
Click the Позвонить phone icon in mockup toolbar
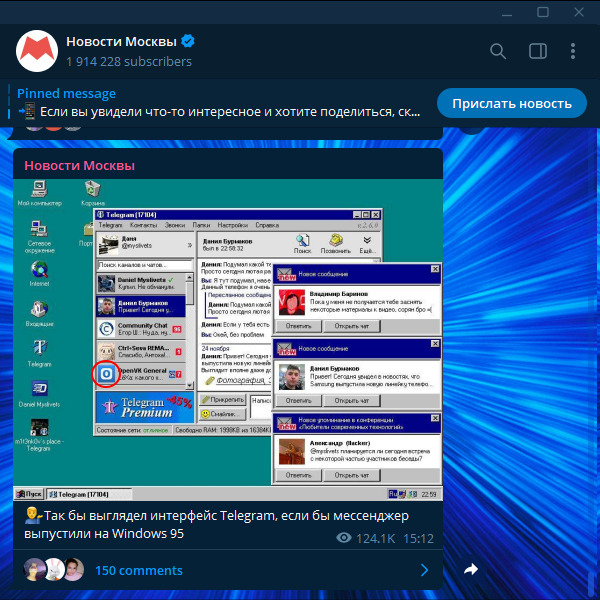(x=336, y=244)
